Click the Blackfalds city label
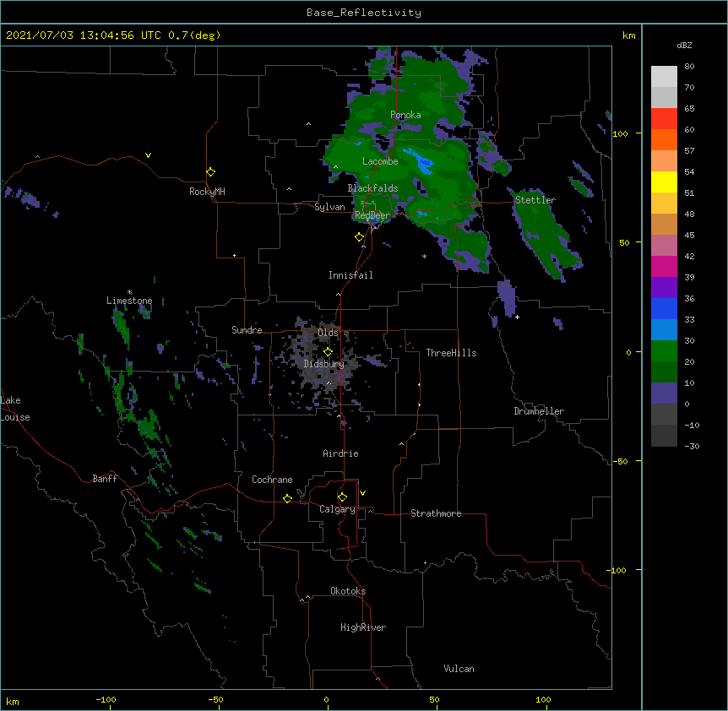Image resolution: width=728 pixels, height=711 pixels. tap(372, 188)
